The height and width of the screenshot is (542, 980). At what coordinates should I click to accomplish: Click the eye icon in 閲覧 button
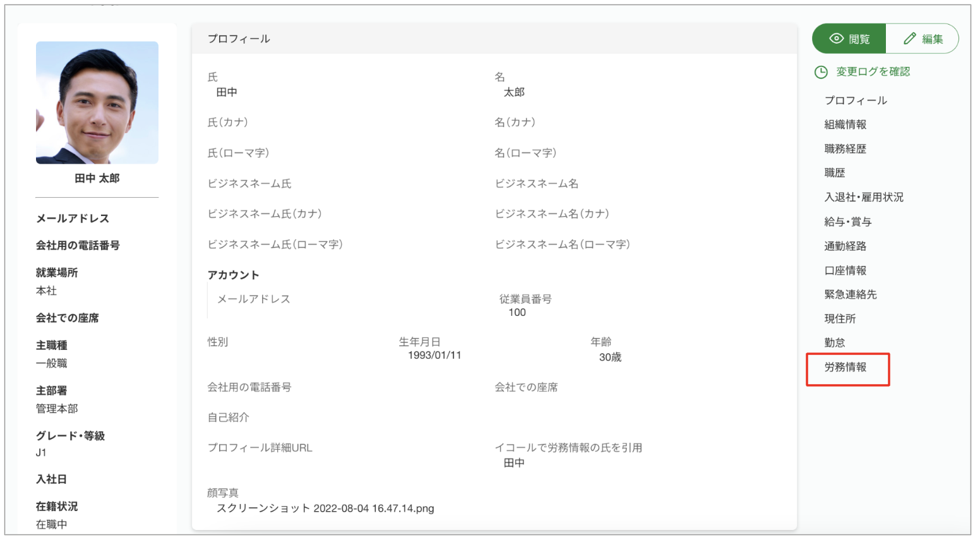(x=837, y=39)
